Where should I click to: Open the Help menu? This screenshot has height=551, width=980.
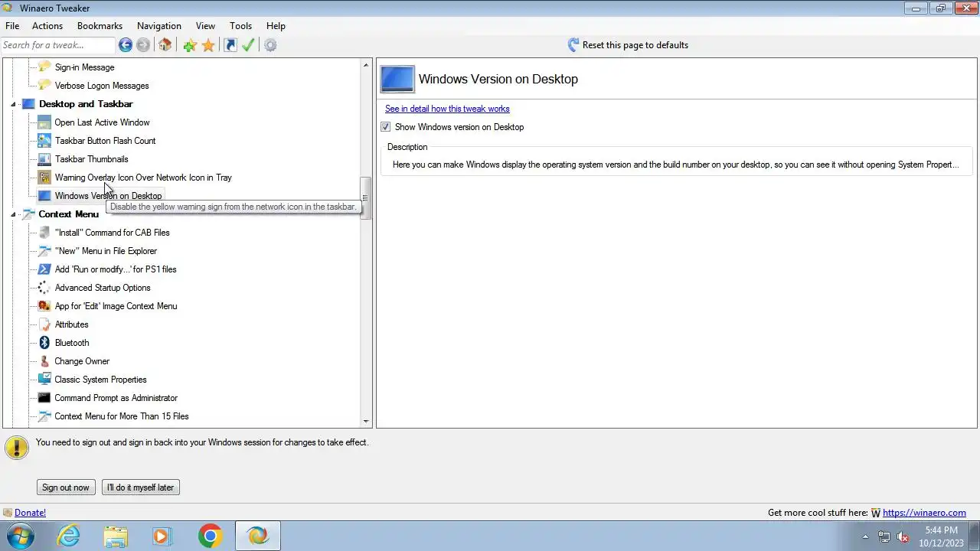pyautogui.click(x=276, y=26)
